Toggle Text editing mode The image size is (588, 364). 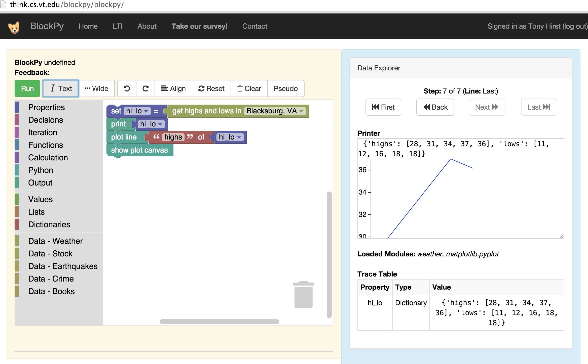tap(61, 88)
